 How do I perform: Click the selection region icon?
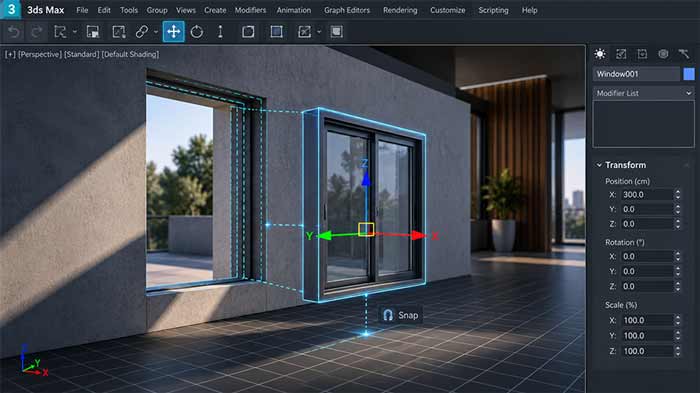118,32
